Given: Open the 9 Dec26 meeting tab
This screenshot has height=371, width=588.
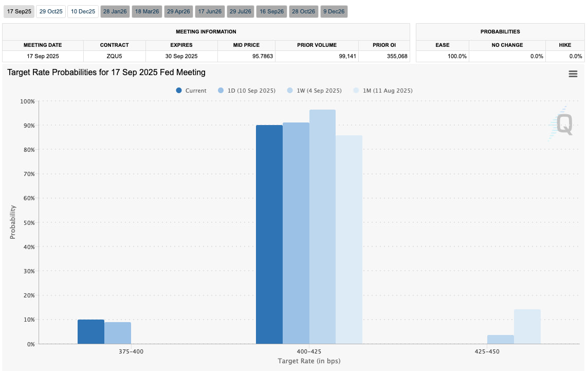Looking at the screenshot, I should [x=334, y=11].
